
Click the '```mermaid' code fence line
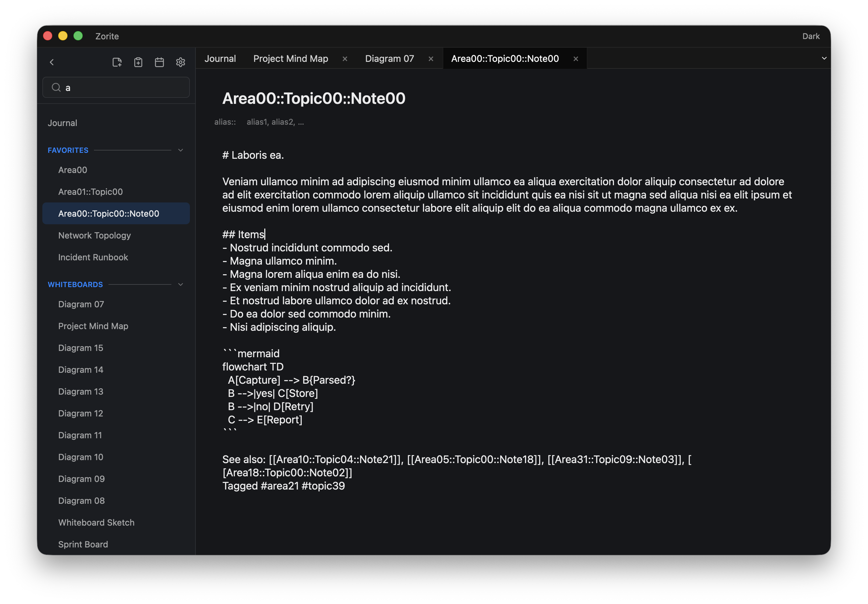click(251, 353)
